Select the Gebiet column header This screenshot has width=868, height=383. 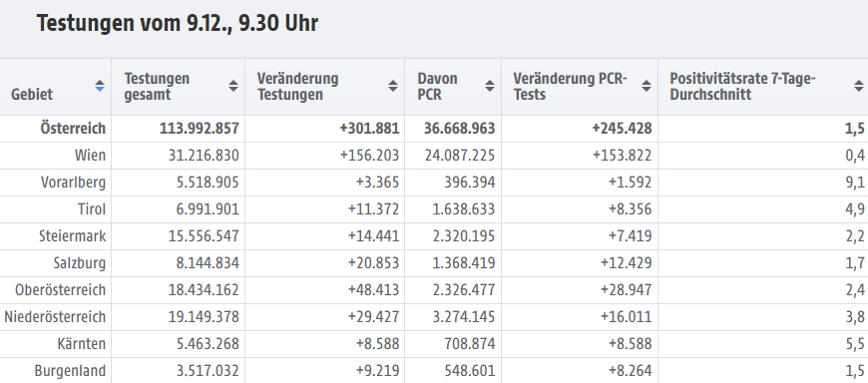(x=32, y=94)
